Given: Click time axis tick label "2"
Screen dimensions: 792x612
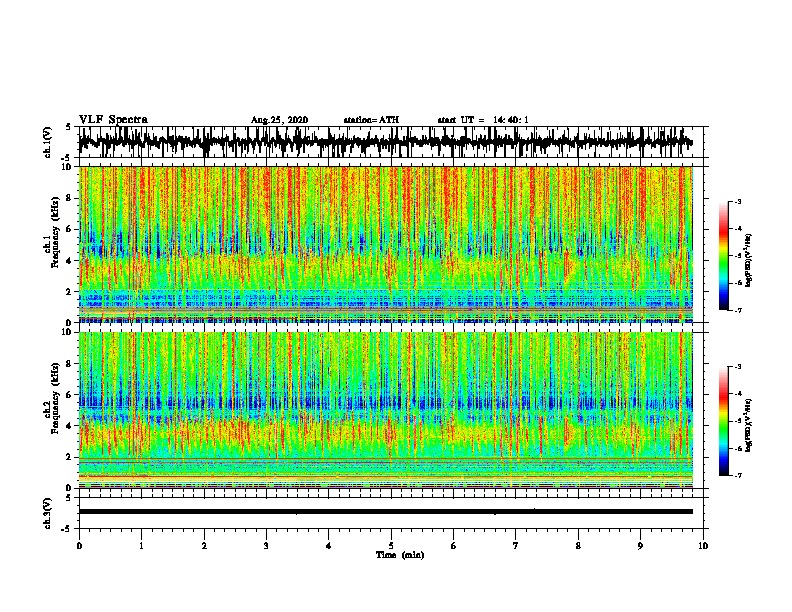Looking at the screenshot, I should pyautogui.click(x=204, y=546).
